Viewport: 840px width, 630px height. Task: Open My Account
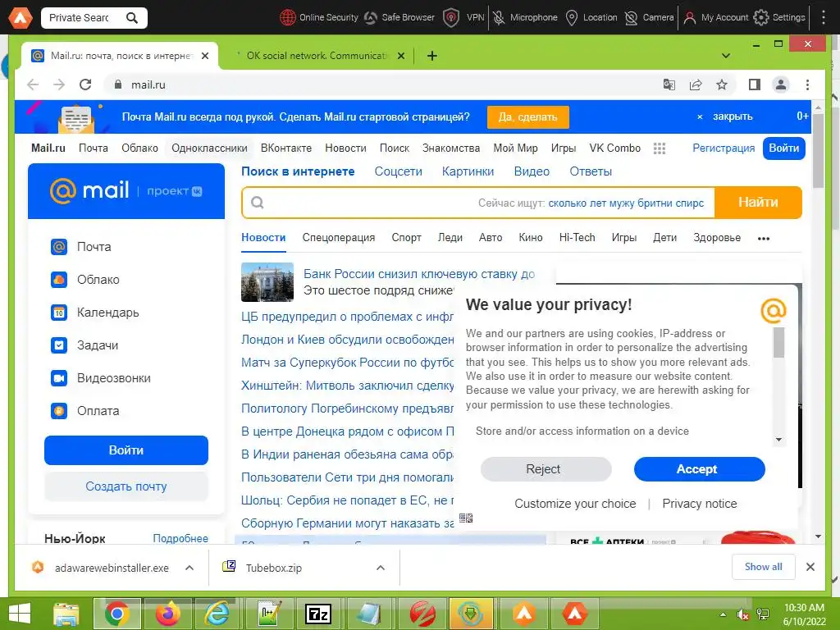tap(716, 18)
